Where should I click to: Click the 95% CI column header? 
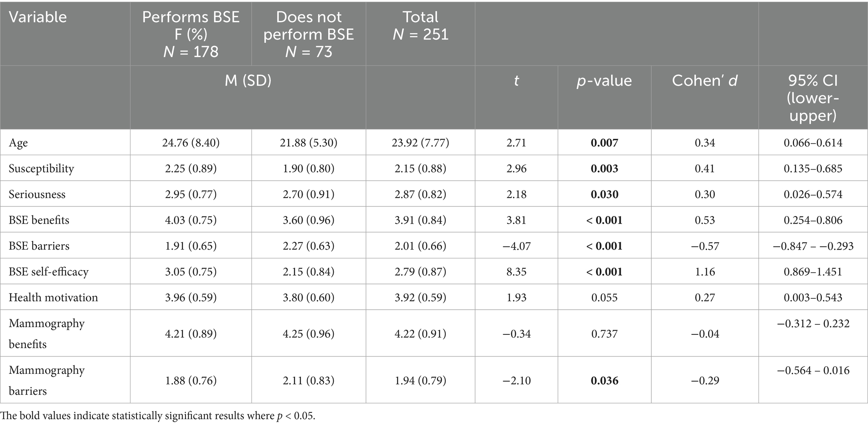(813, 98)
